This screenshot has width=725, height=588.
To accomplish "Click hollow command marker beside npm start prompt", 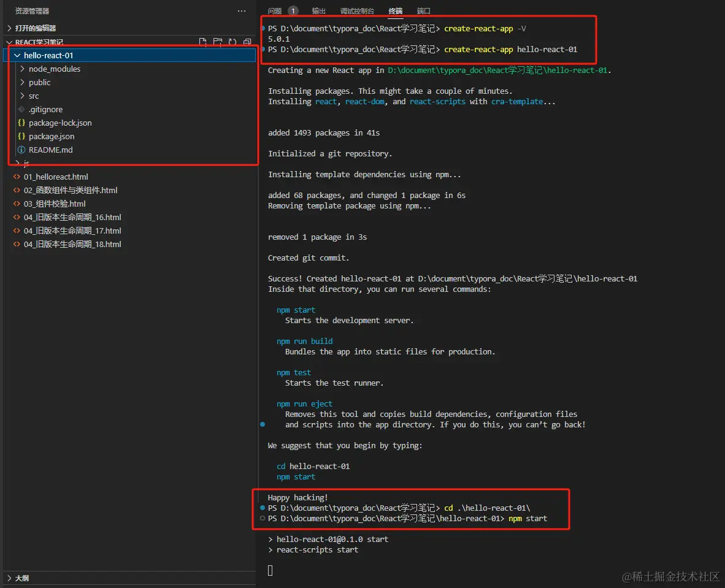I will pyautogui.click(x=263, y=518).
